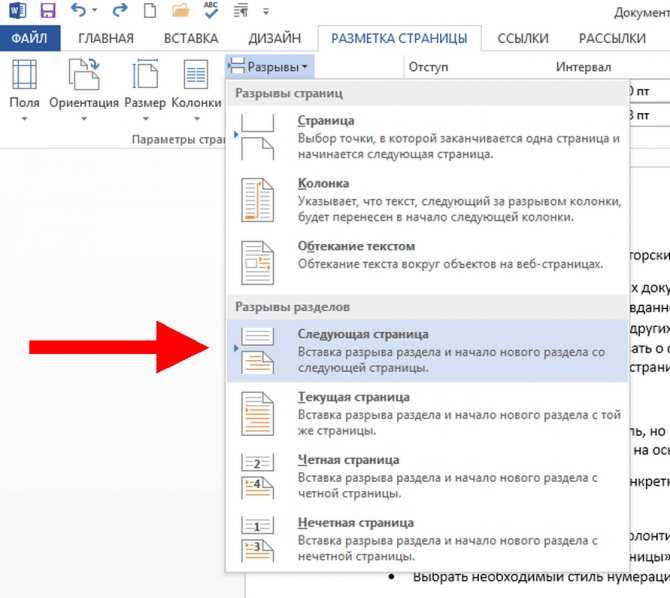Click the Нечетная страница icon
Screen dimensions: 670x598
click(x=257, y=539)
